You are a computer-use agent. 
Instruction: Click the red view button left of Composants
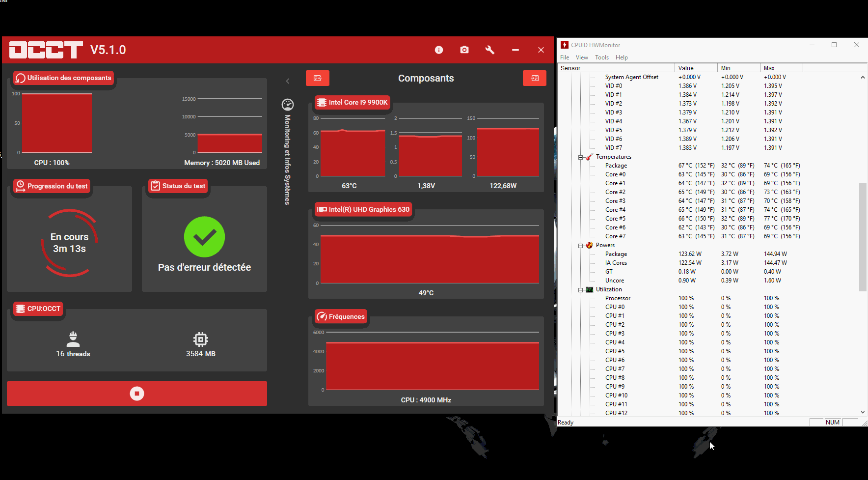(x=318, y=78)
